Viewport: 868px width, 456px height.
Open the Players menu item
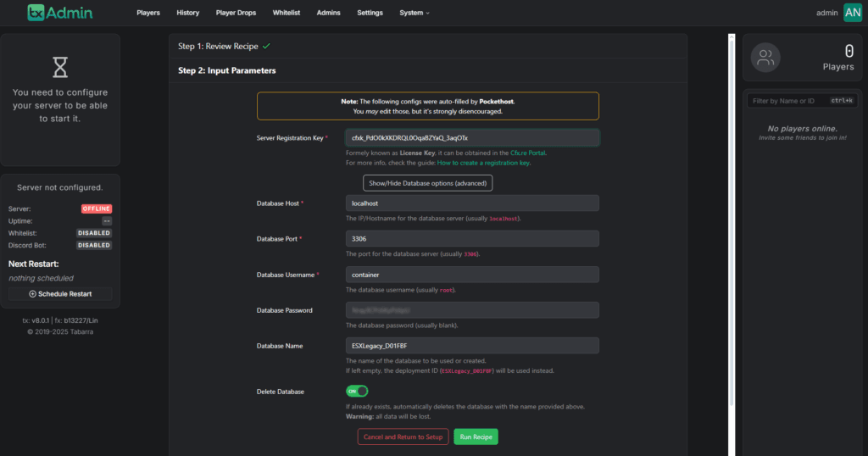coord(148,13)
